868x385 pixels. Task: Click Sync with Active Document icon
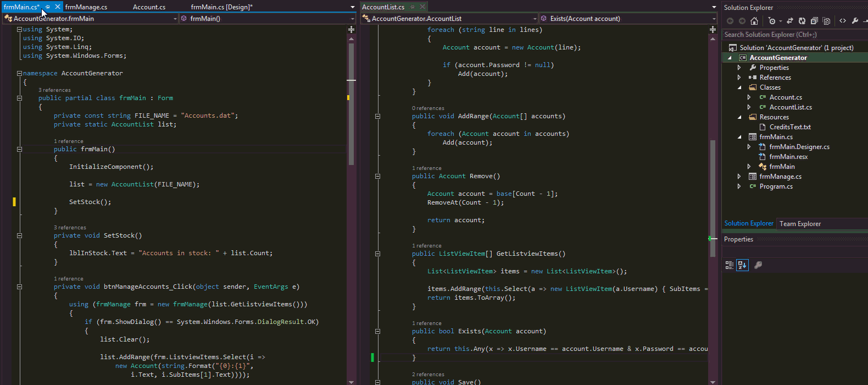coord(790,21)
